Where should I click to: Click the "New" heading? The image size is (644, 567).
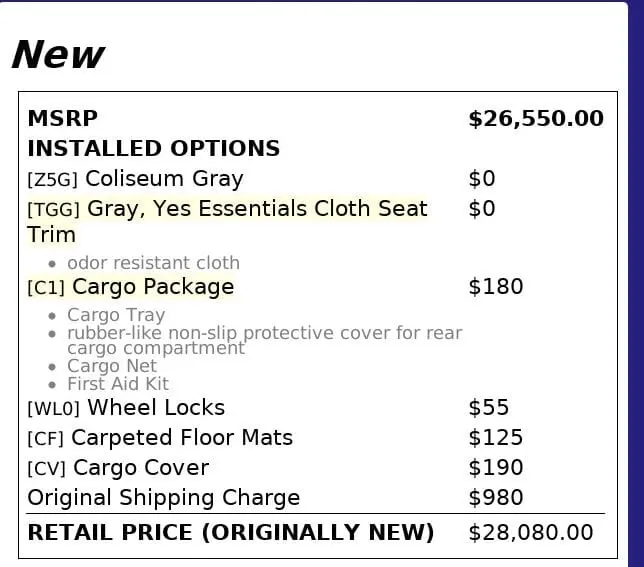coord(57,54)
